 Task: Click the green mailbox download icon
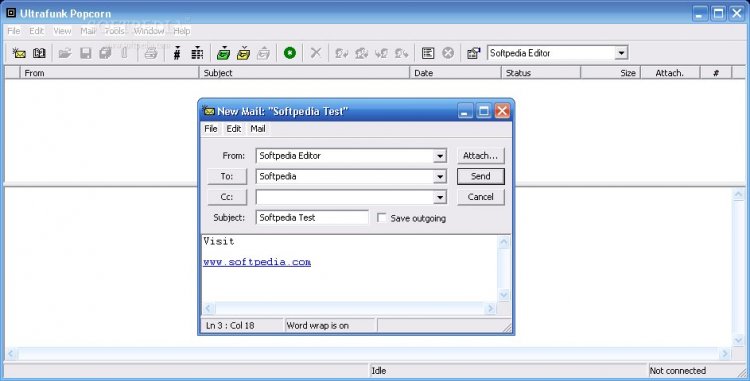coord(223,53)
